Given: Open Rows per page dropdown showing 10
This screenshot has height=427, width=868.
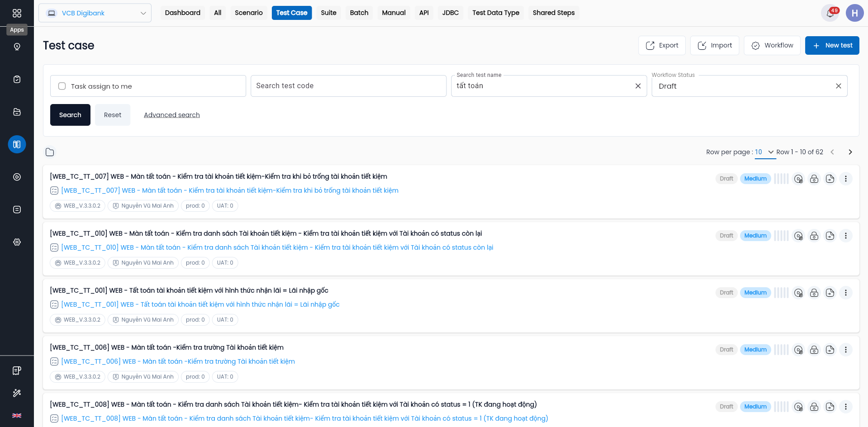Looking at the screenshot, I should pyautogui.click(x=764, y=152).
